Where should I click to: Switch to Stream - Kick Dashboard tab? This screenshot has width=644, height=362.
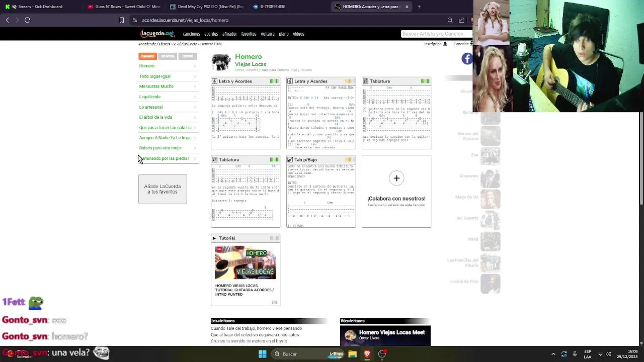click(39, 7)
